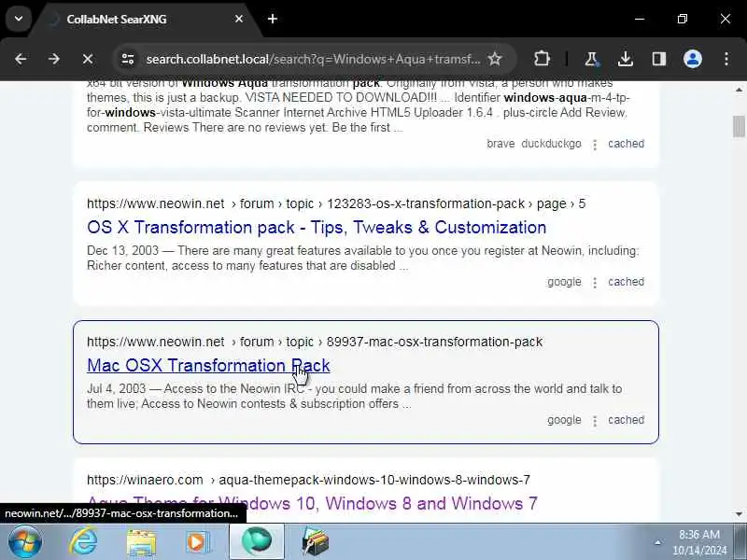Image resolution: width=747 pixels, height=560 pixels.
Task: Click the address bar URL field
Action: point(313,59)
